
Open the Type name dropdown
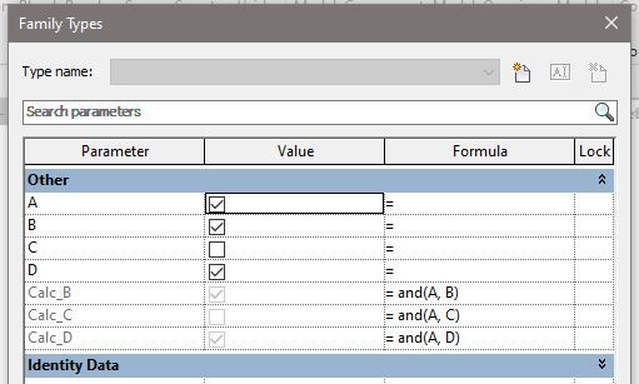click(305, 72)
